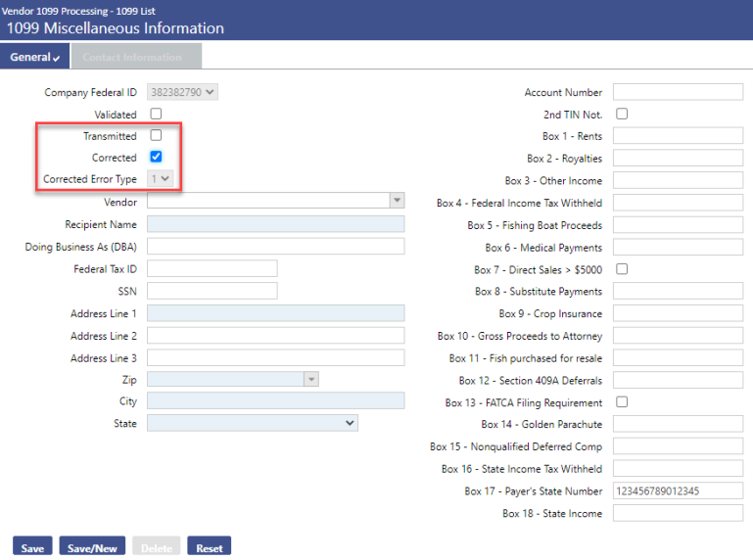753x560 pixels.
Task: Click the Reset button
Action: coord(209,547)
